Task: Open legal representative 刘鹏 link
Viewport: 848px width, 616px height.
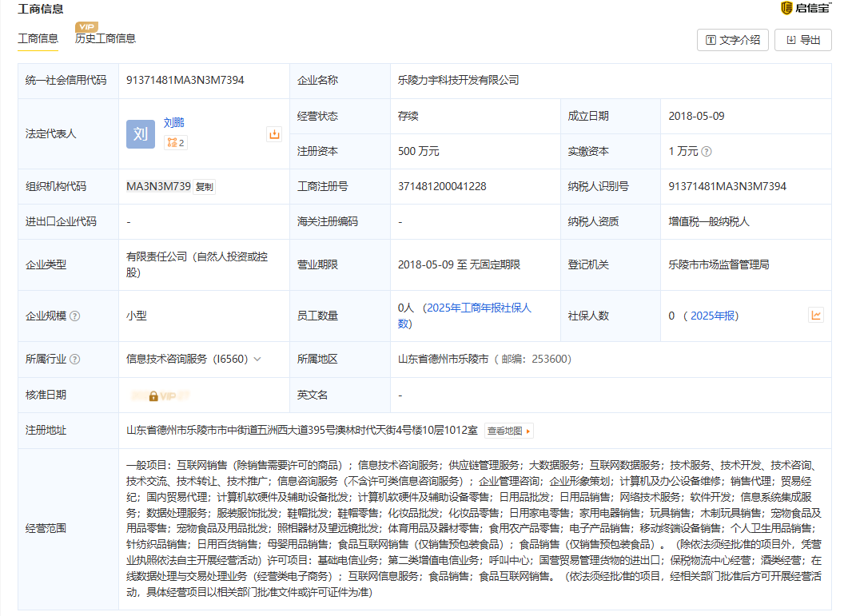Action: (x=174, y=123)
